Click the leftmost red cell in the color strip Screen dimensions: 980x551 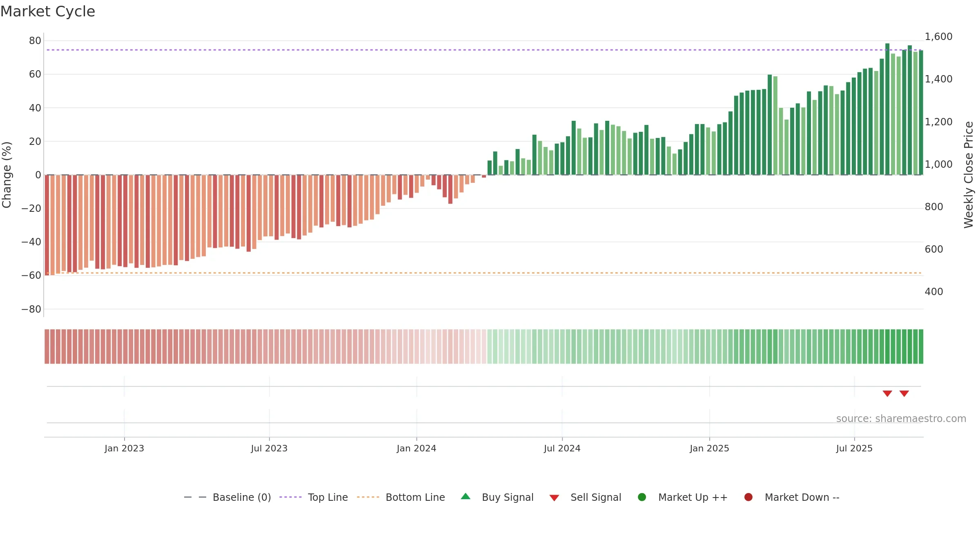(47, 347)
